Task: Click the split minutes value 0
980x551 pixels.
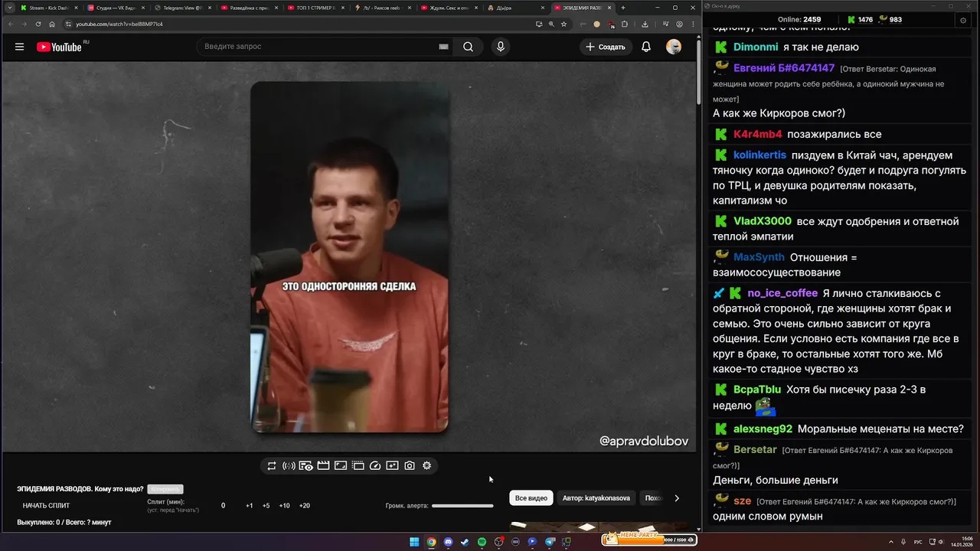Action: [223, 505]
